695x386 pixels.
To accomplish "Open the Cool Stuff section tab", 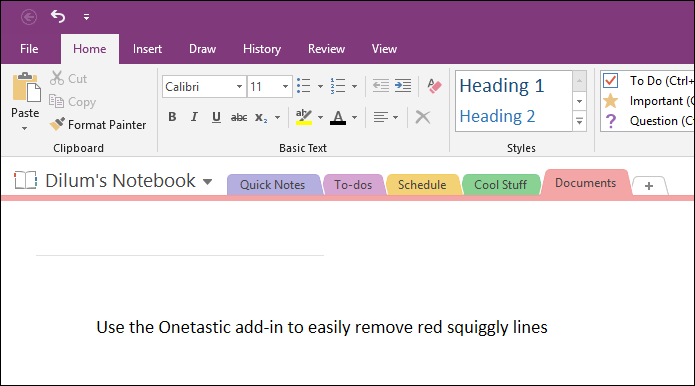I will pyautogui.click(x=500, y=185).
